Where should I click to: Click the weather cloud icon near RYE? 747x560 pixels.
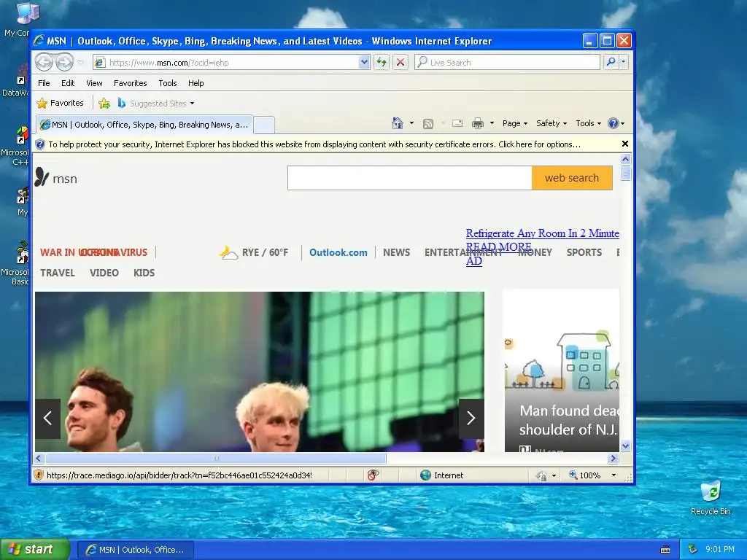tap(228, 252)
